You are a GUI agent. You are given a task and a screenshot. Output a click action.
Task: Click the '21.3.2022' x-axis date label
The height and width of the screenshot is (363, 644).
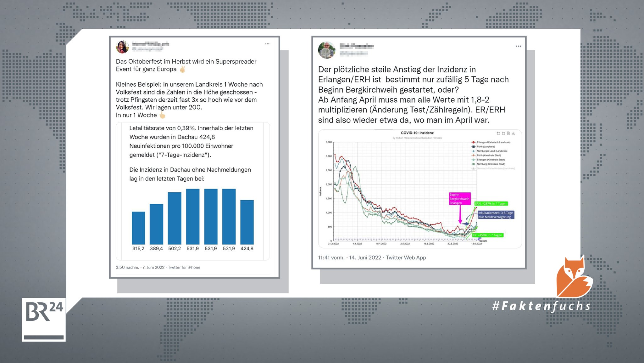click(333, 244)
